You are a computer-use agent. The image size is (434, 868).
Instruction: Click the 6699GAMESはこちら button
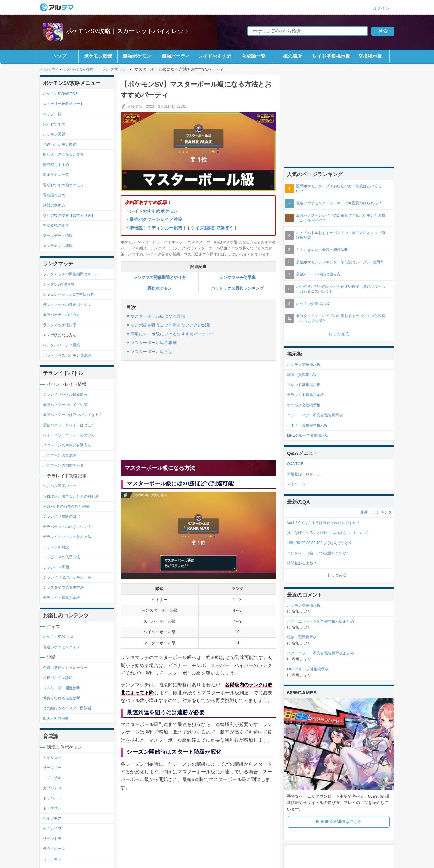coord(339,822)
